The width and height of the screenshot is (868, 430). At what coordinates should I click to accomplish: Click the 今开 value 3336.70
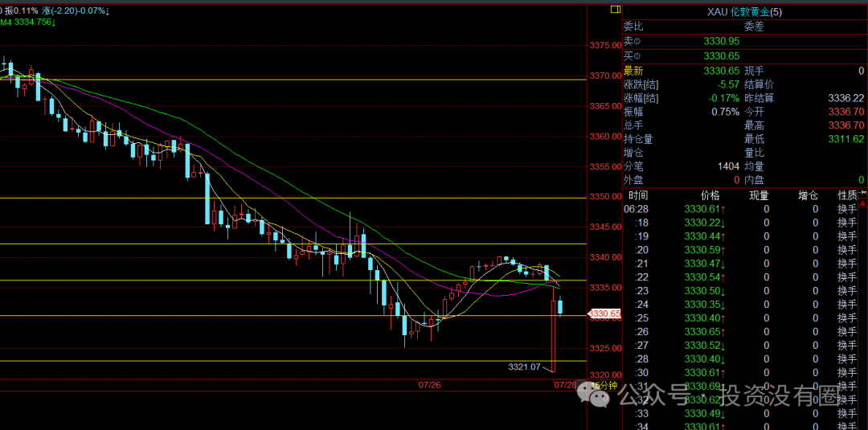point(845,112)
